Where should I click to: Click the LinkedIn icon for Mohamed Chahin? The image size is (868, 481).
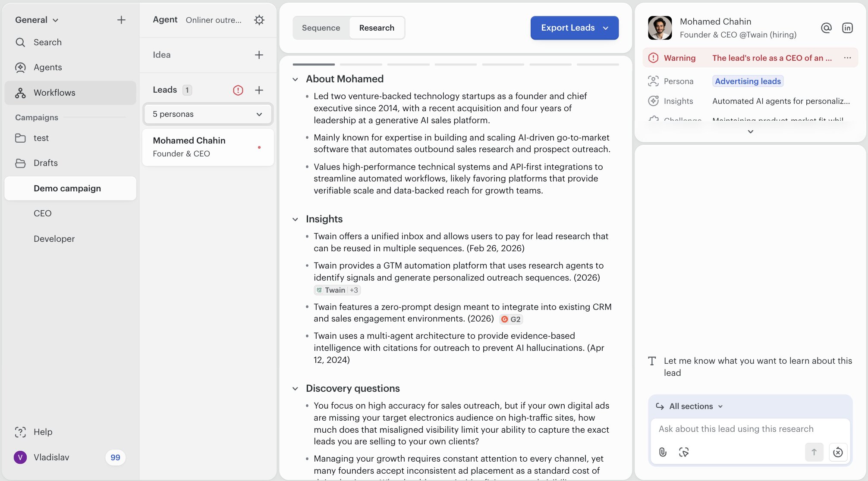847,28
